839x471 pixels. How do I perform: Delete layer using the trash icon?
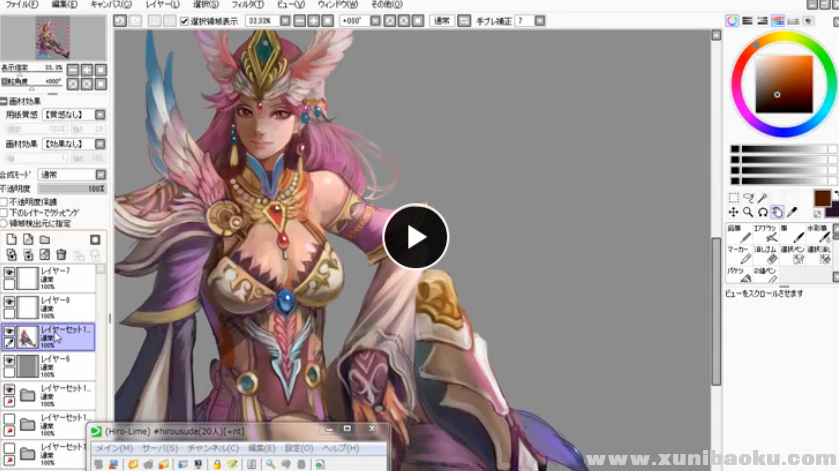coord(61,255)
